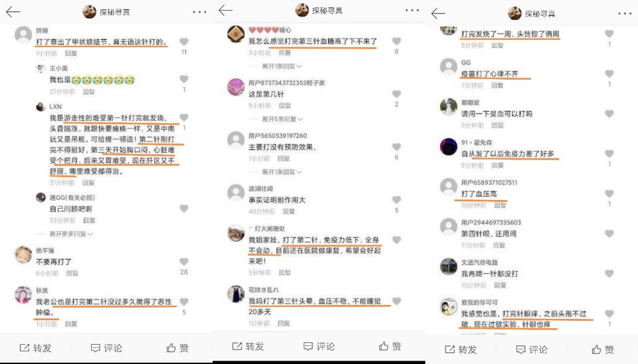Open 探秘寻真's avatar in the left header
Viewport: 638px width, 364px height.
[x=89, y=12]
